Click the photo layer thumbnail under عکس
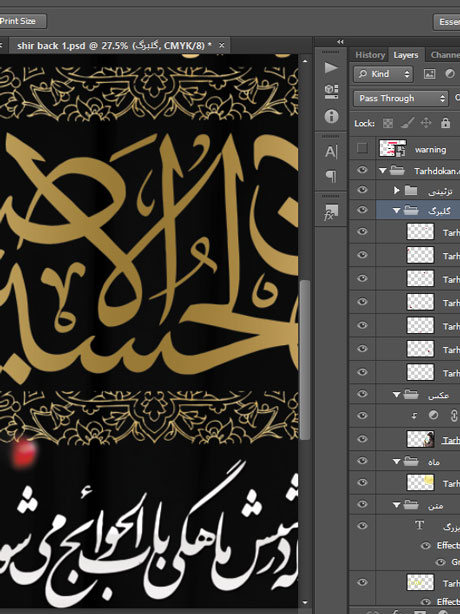 click(x=420, y=439)
